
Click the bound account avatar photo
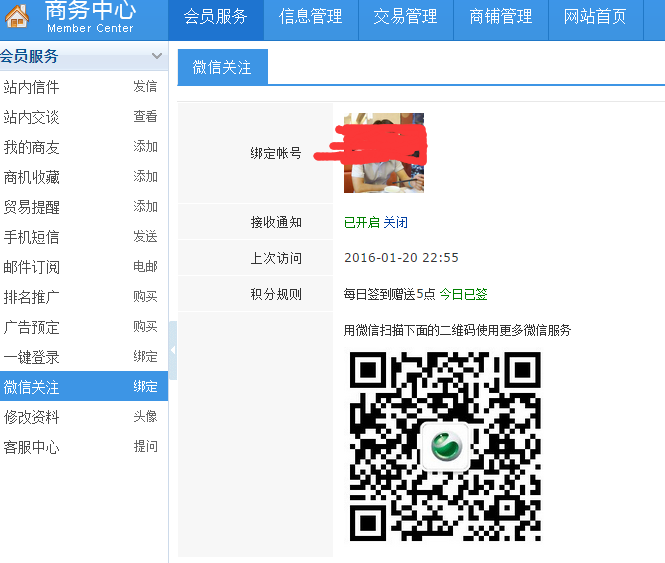coord(383,153)
